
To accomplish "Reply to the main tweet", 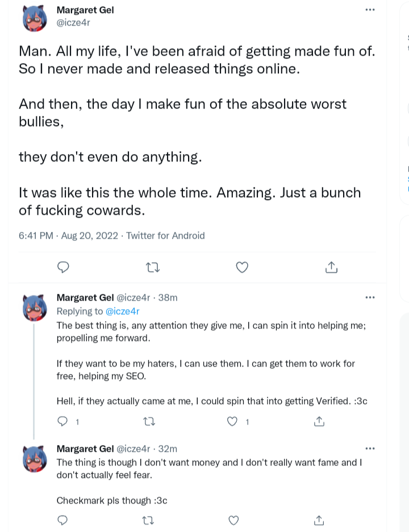I will 63,267.
